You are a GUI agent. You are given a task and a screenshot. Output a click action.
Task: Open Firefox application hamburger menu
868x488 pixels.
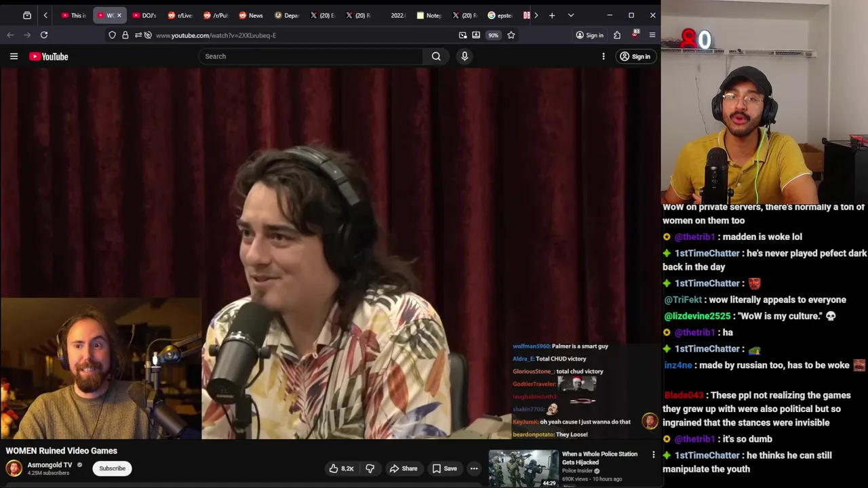[652, 35]
